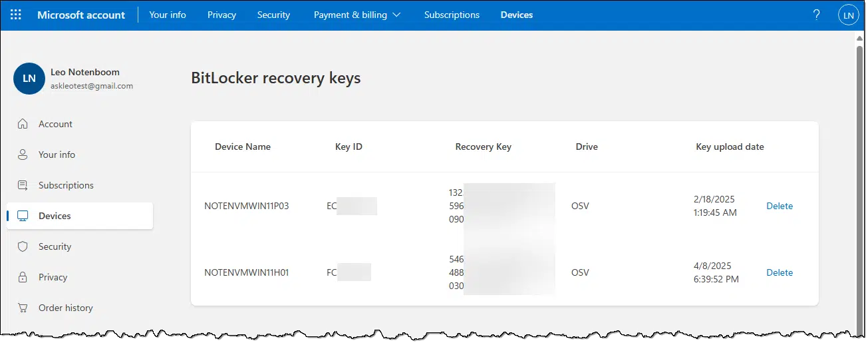Click the Key ID starting with FC
Viewport: 868px width, 345px height.
coord(349,272)
